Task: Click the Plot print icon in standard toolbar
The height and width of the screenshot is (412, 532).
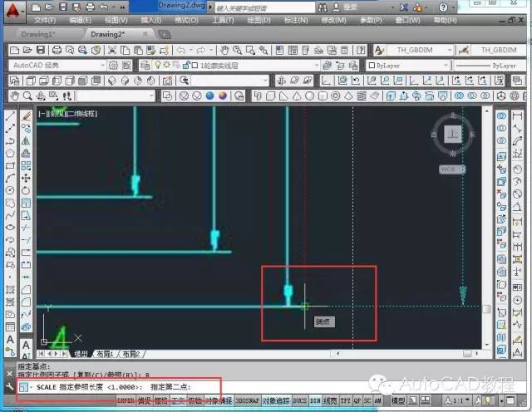Action: [57, 50]
